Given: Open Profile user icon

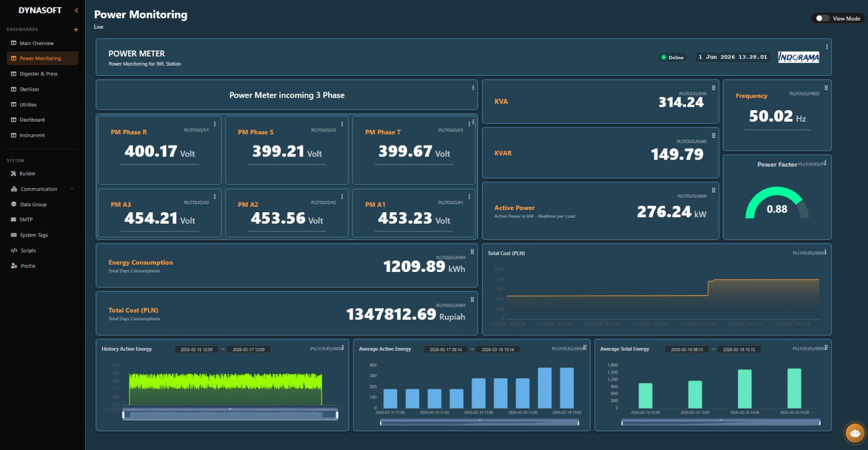Looking at the screenshot, I should pyautogui.click(x=14, y=266).
